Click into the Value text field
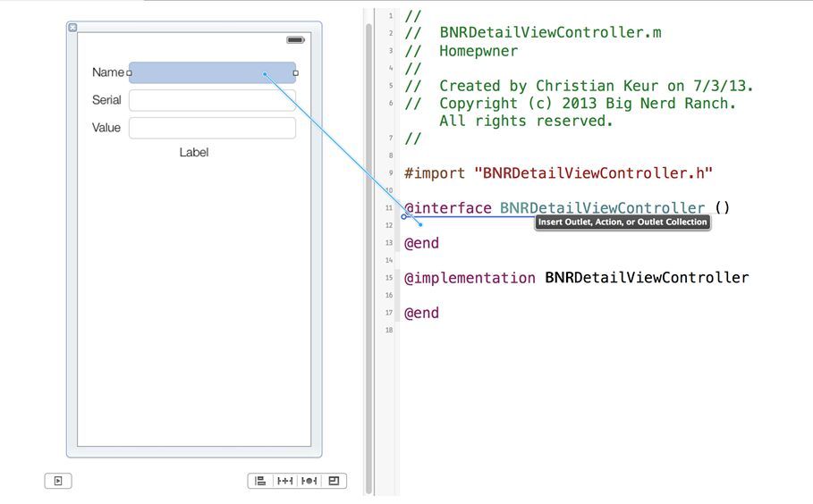Image resolution: width=813 pixels, height=504 pixels. click(x=213, y=128)
